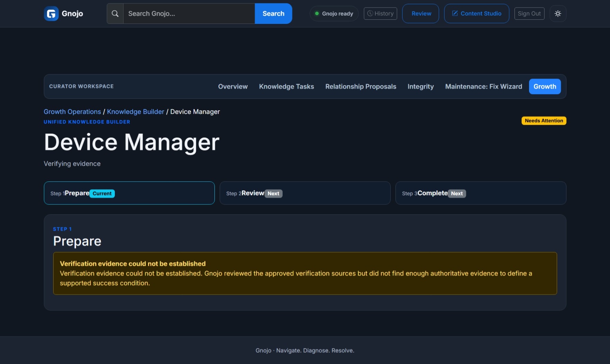Click the 'Unified Knowledge Builder' label
Image resolution: width=610 pixels, height=364 pixels.
(87, 122)
